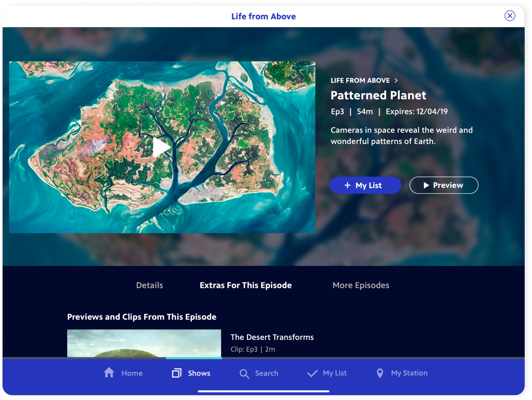This screenshot has width=532, height=400.
Task: Open the More Episodes tab
Action: coord(360,285)
